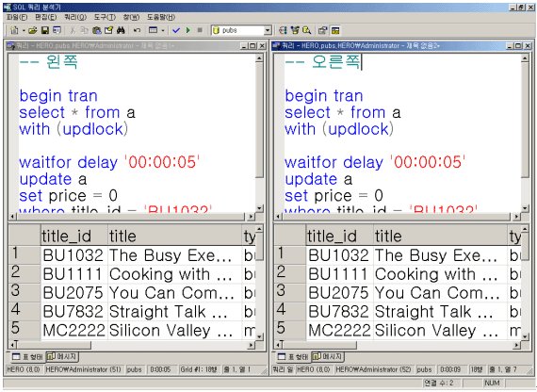Click title_id column header in right results grid

coord(340,236)
